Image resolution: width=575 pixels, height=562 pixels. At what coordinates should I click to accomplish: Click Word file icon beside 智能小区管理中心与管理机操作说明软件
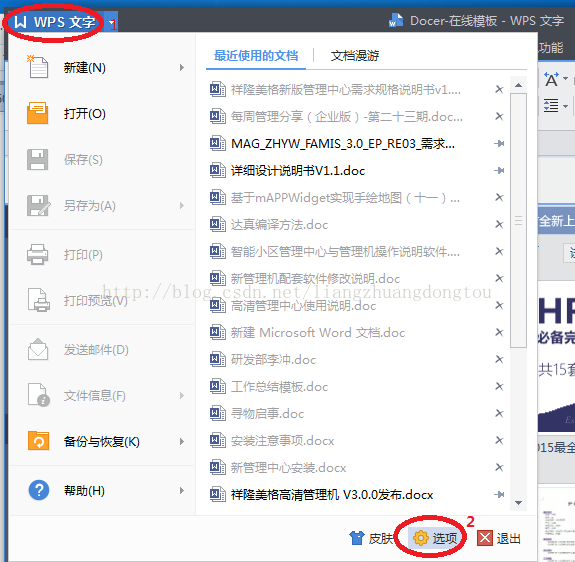217,251
